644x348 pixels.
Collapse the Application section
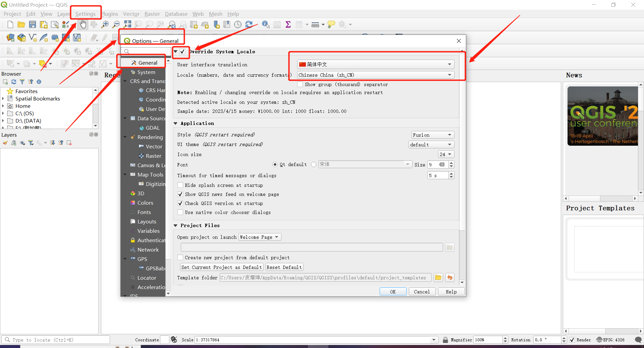tap(175, 123)
